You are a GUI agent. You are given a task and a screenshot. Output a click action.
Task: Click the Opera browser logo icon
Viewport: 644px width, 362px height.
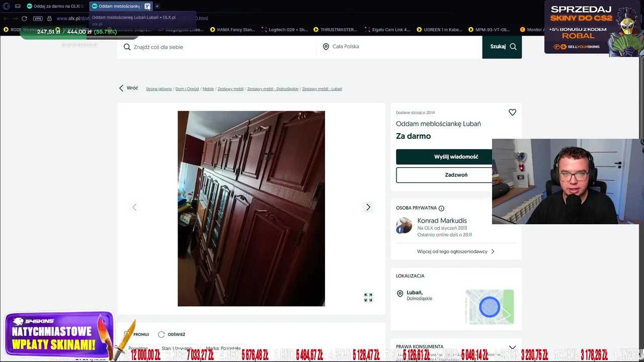(x=7, y=6)
